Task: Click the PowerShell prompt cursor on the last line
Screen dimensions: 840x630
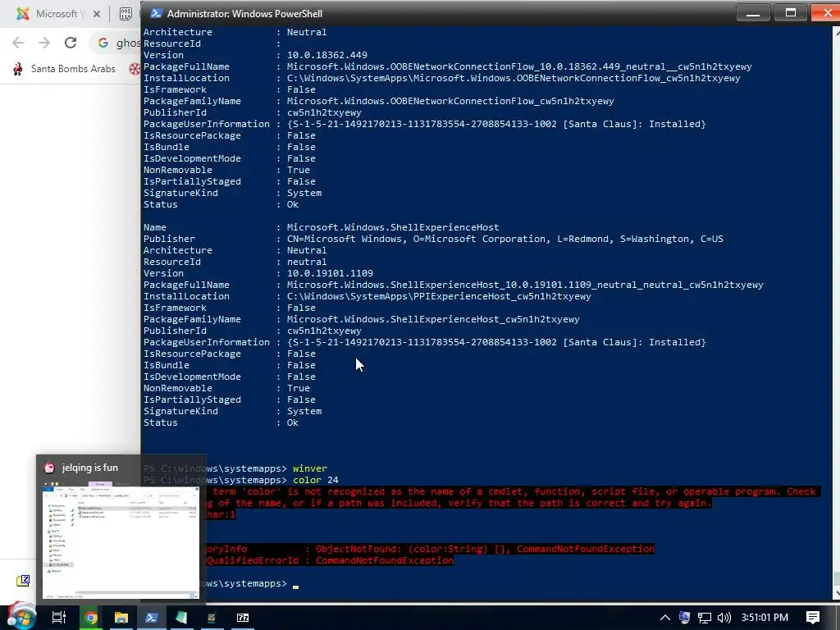Action: [x=295, y=586]
